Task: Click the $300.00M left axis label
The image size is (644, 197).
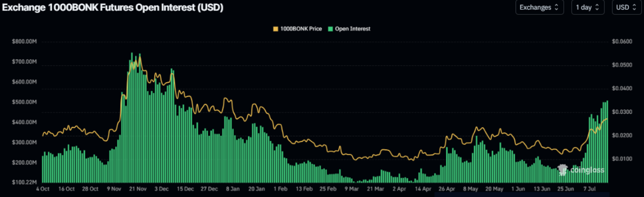Action: pos(24,142)
